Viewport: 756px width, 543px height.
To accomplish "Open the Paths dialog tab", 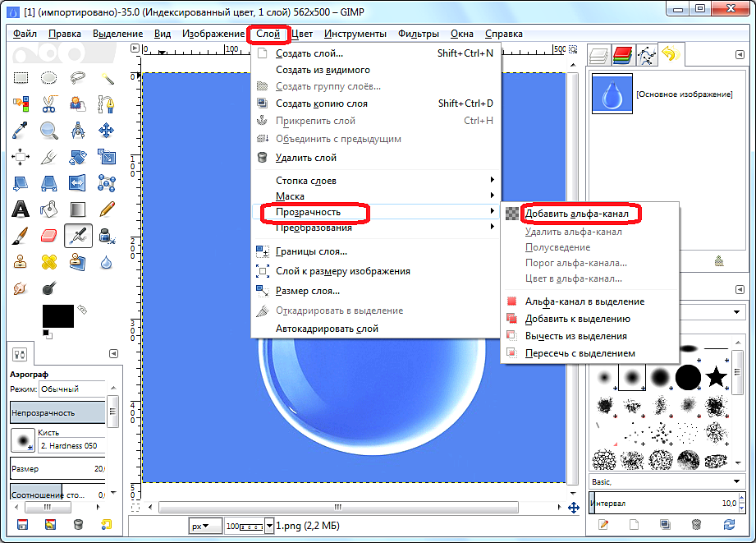I will pyautogui.click(x=647, y=56).
